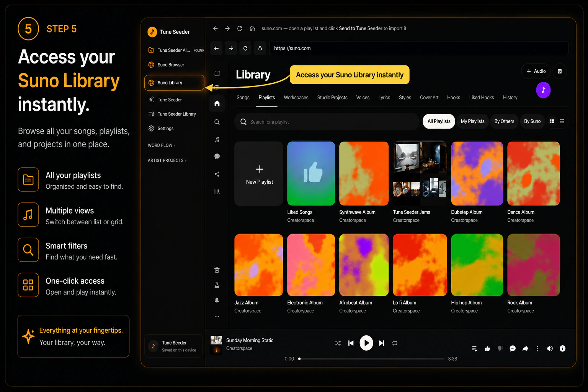Switch to the Voices tab

point(363,98)
